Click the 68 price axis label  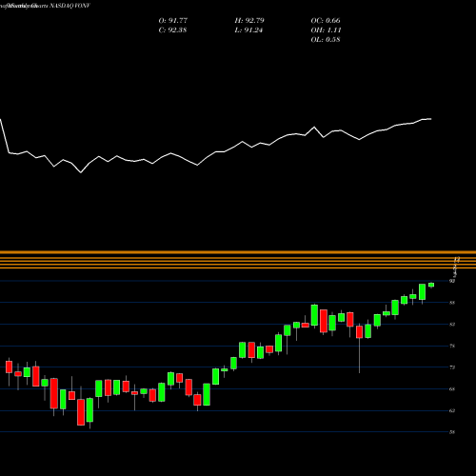(x=452, y=388)
